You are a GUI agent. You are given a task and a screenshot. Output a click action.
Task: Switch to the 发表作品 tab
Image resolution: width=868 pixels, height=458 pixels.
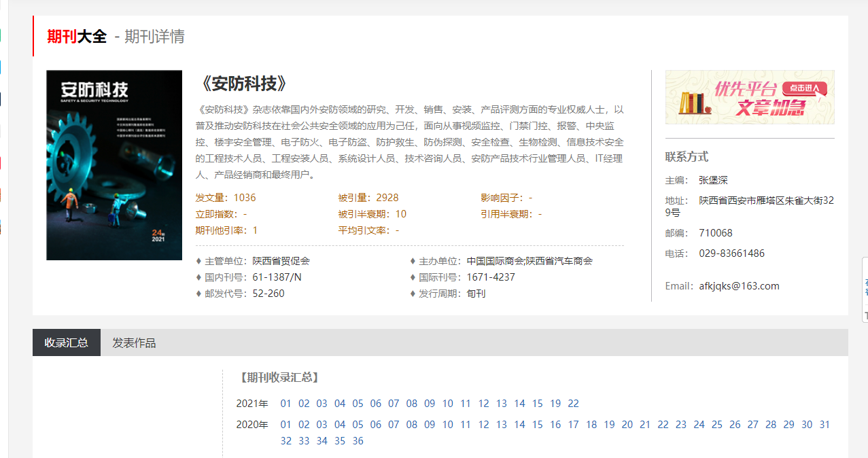tap(134, 342)
